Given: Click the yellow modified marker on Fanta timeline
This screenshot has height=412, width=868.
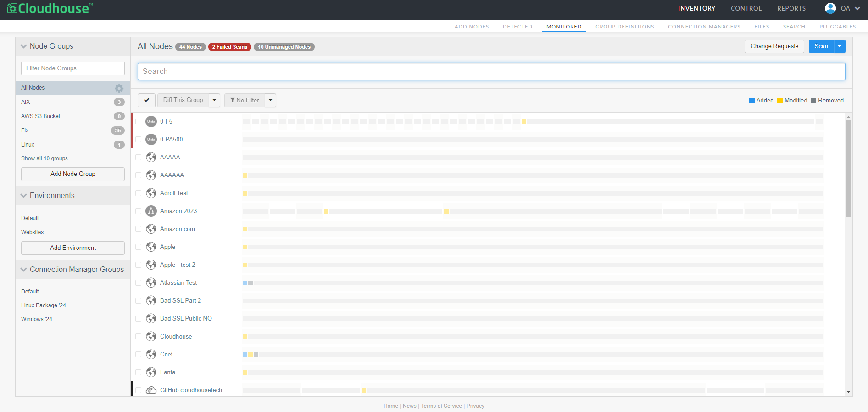Looking at the screenshot, I should pos(245,372).
